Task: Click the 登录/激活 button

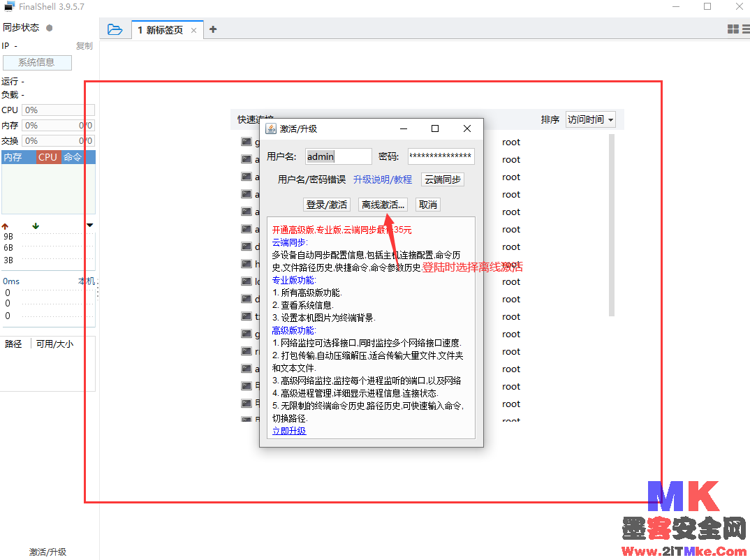Action: click(x=327, y=205)
